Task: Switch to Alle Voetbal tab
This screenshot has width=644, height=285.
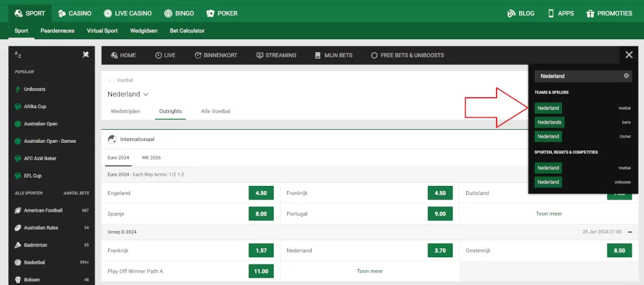Action: pyautogui.click(x=216, y=111)
